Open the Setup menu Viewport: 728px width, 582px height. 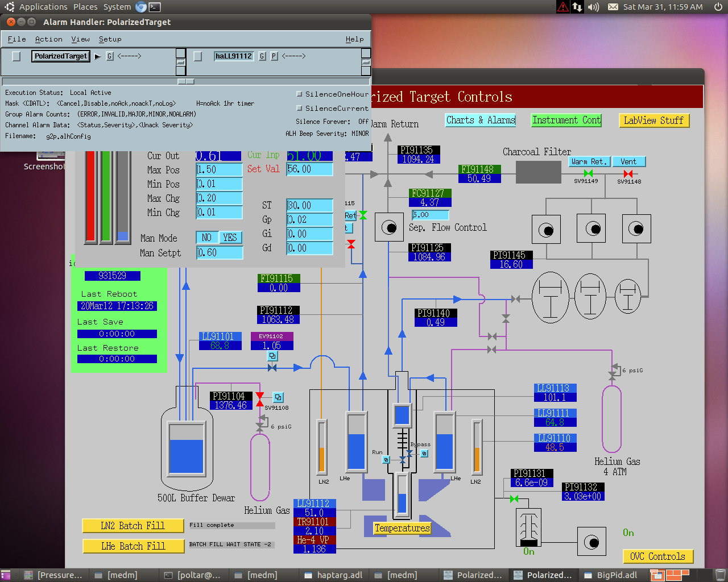(x=110, y=39)
